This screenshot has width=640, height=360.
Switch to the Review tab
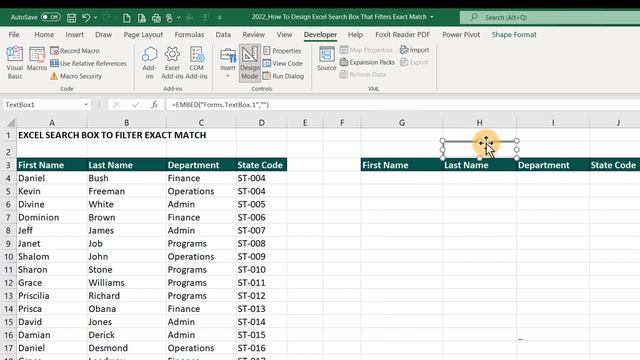coord(253,35)
